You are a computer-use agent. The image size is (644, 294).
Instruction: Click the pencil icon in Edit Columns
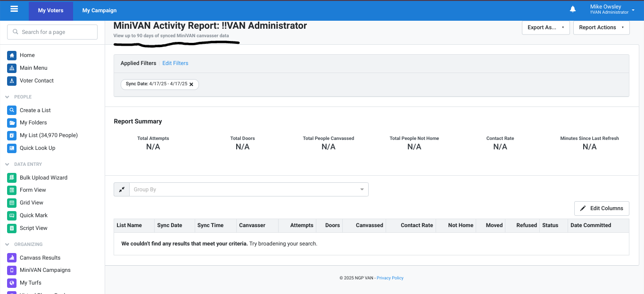coord(583,208)
